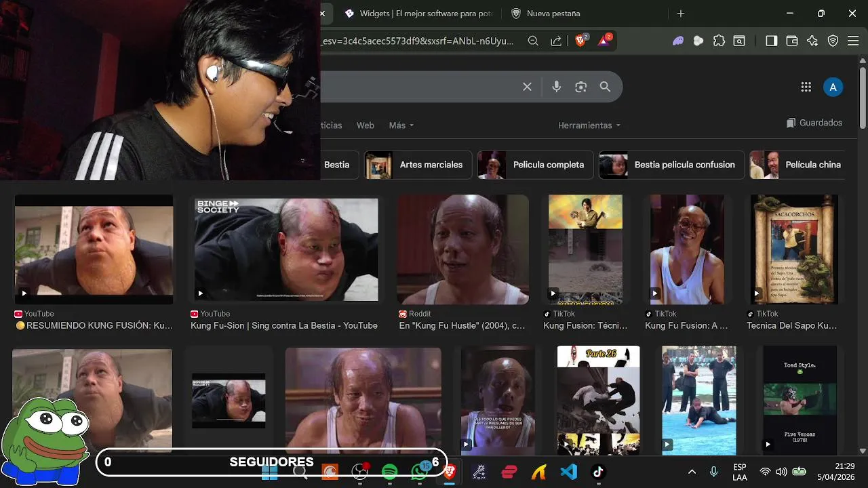This screenshot has height=488, width=868.
Task: Expand the Más filter dropdown
Action: pyautogui.click(x=401, y=125)
